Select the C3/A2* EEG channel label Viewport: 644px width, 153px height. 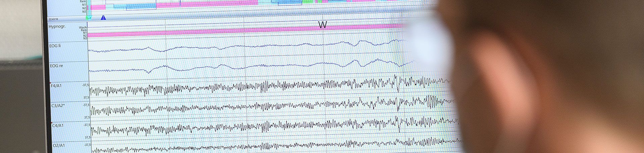coord(58,106)
